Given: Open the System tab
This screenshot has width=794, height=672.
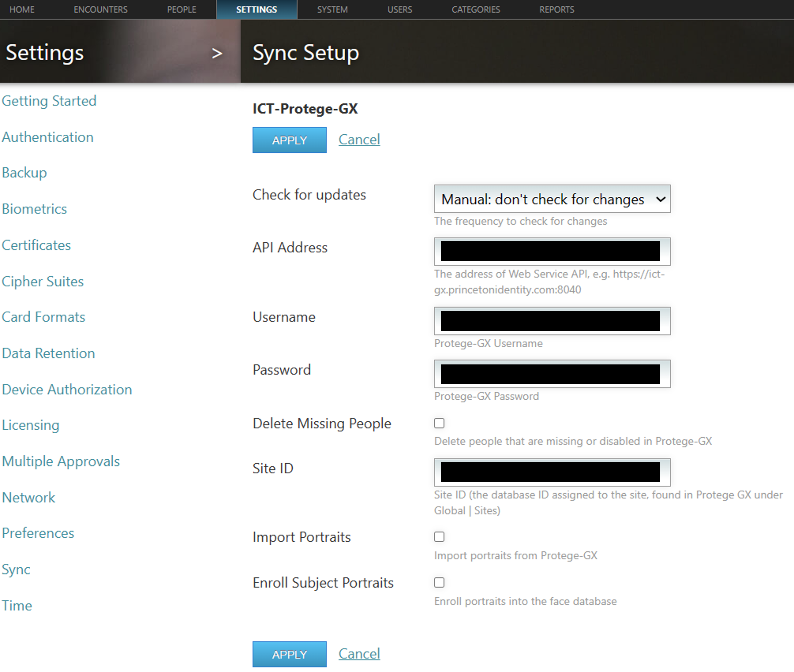Looking at the screenshot, I should 332,9.
